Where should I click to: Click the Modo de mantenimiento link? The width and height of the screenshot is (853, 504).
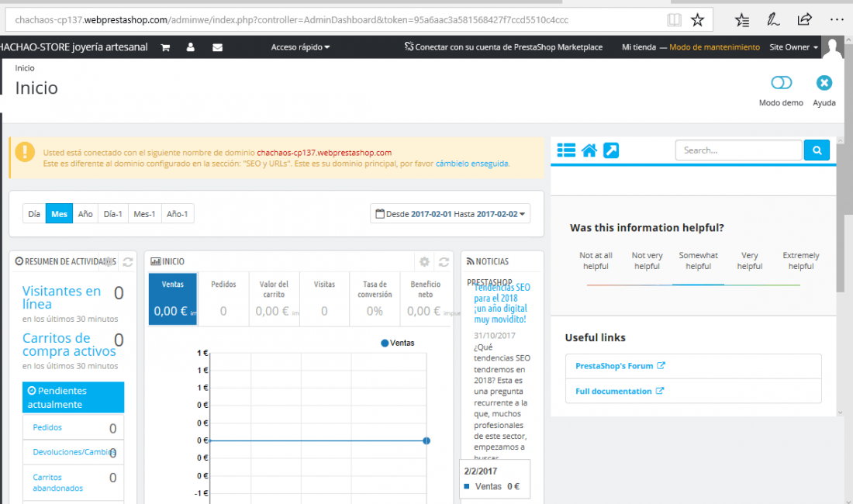(x=714, y=47)
